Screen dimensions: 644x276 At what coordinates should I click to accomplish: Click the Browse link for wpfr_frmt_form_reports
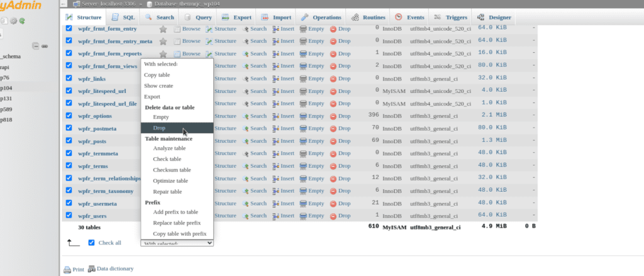191,54
